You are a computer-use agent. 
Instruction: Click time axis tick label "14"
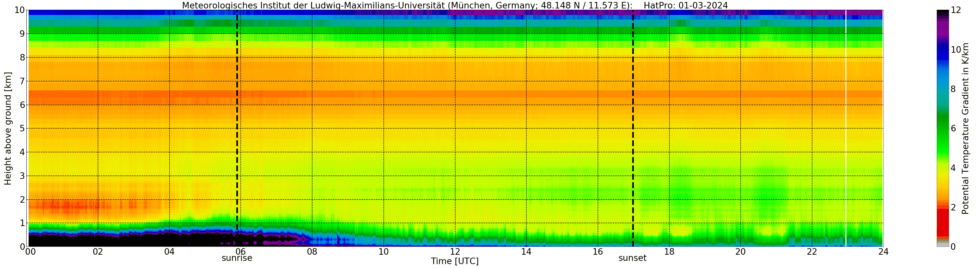(x=526, y=252)
